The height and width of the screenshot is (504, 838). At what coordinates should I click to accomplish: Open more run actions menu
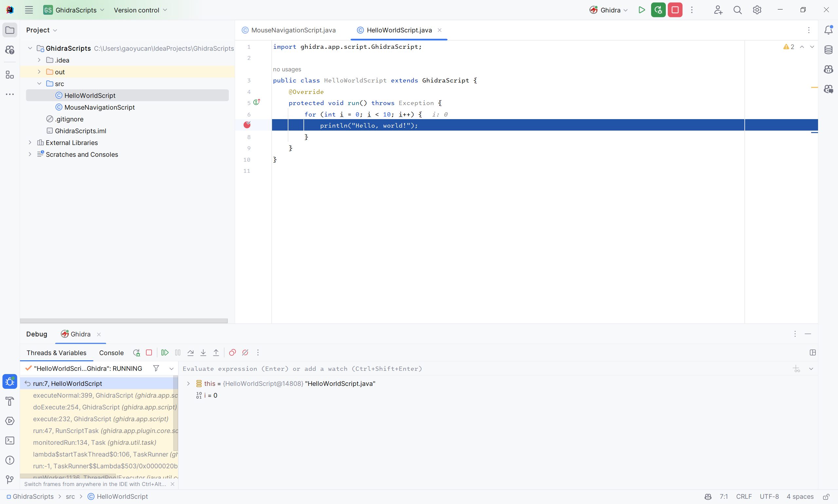click(x=692, y=10)
